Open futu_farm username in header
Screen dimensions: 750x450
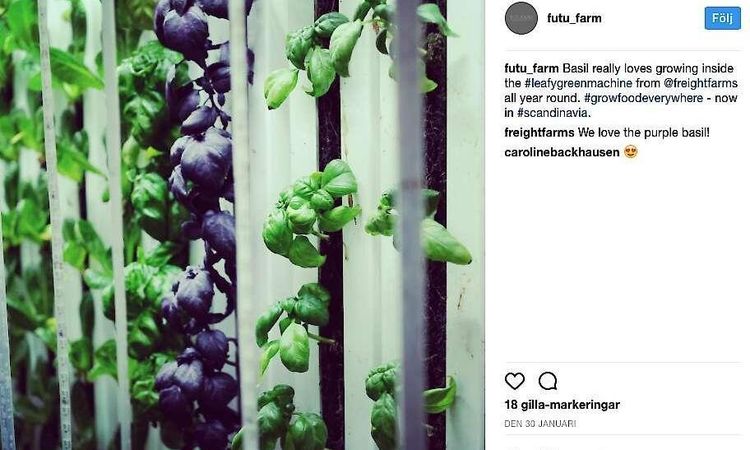pyautogui.click(x=574, y=18)
